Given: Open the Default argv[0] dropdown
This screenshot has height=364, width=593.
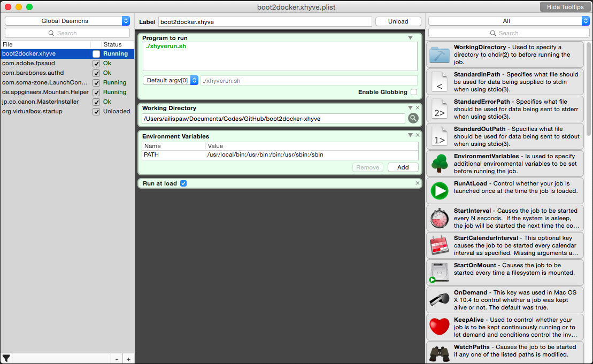Looking at the screenshot, I should click(x=171, y=80).
